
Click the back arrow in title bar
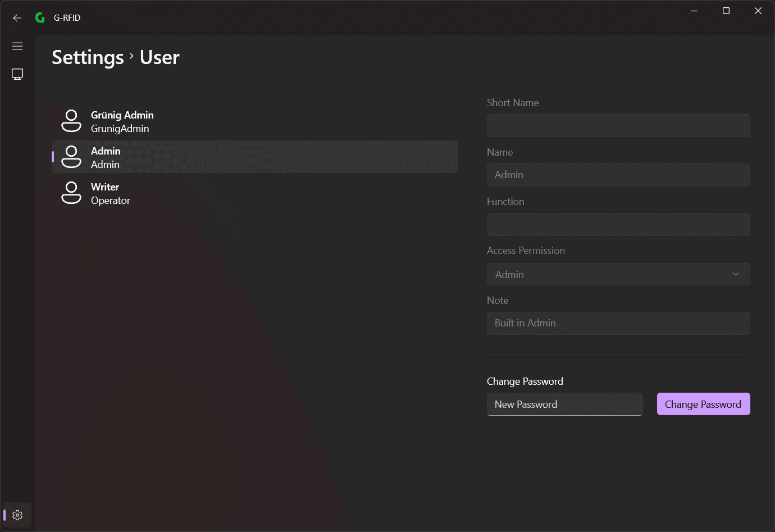(x=17, y=18)
